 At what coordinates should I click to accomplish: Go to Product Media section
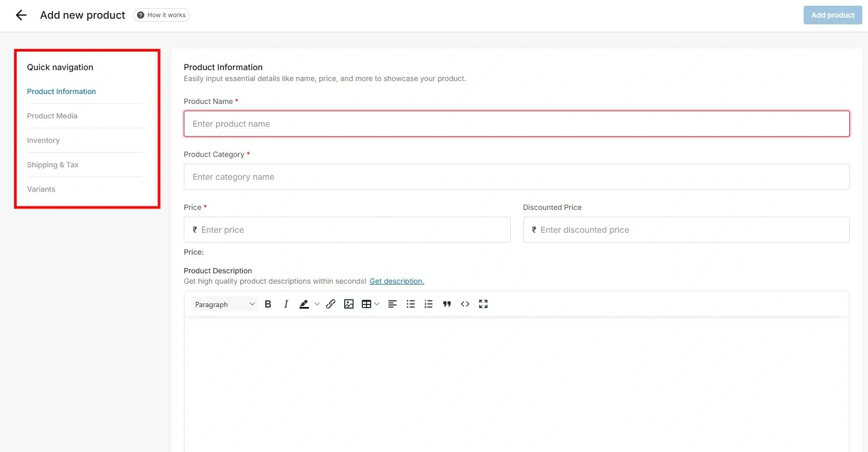pyautogui.click(x=52, y=116)
